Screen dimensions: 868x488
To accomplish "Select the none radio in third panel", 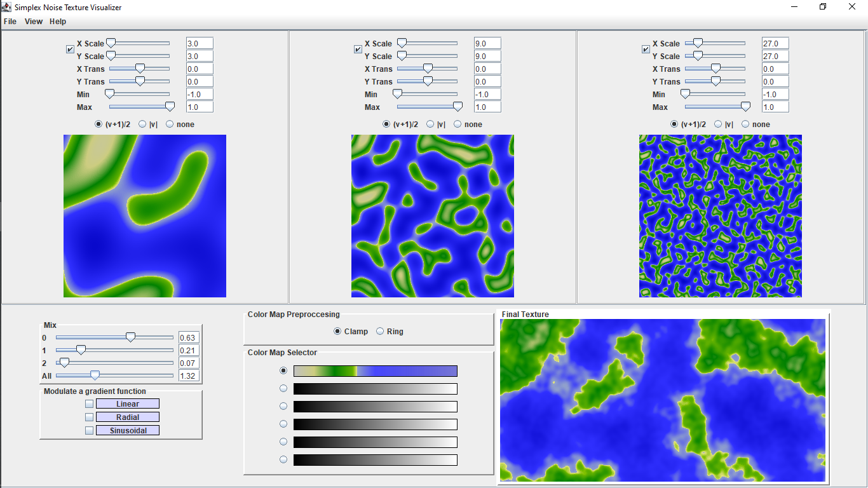I will click(756, 125).
